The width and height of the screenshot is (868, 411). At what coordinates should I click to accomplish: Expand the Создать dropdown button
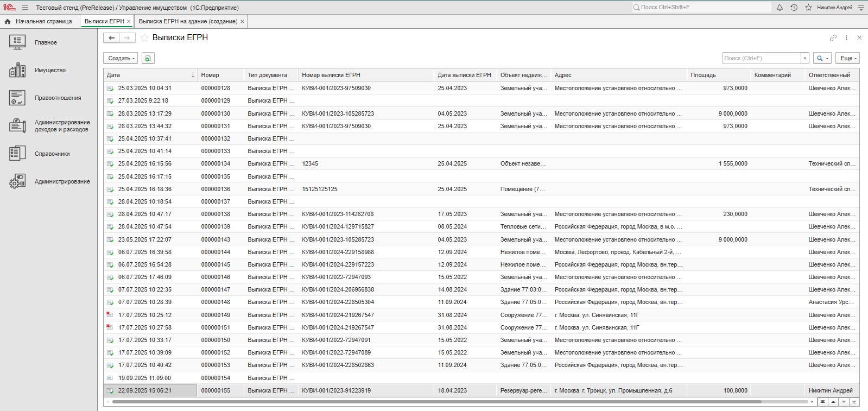(x=121, y=58)
